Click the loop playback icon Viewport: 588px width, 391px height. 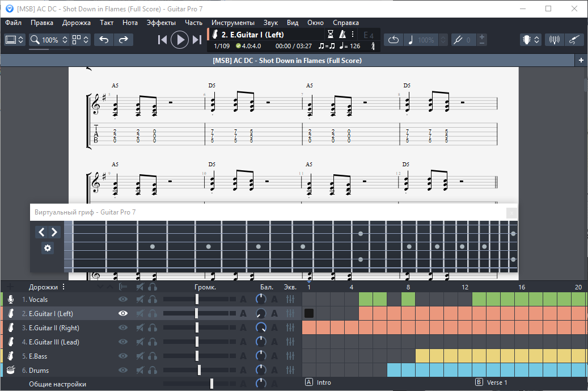tap(394, 40)
